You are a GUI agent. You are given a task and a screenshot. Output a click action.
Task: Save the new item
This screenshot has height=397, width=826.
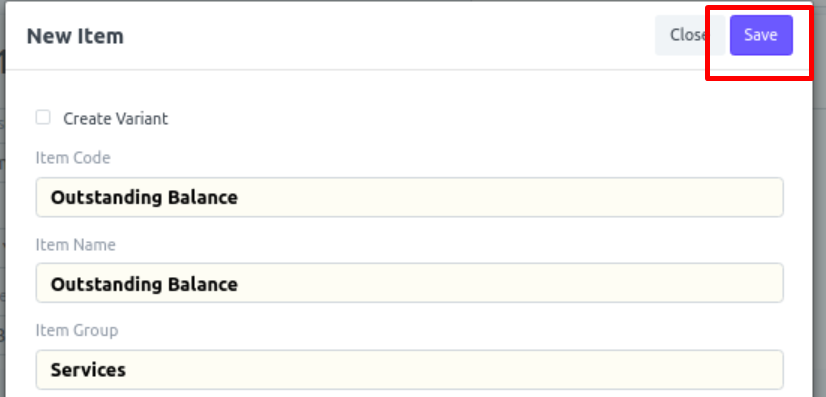tap(761, 35)
